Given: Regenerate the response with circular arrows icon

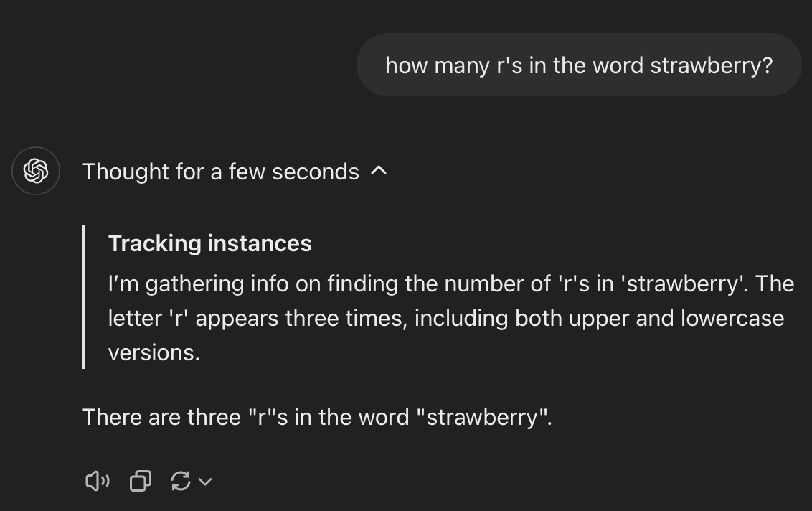Looking at the screenshot, I should (x=181, y=481).
